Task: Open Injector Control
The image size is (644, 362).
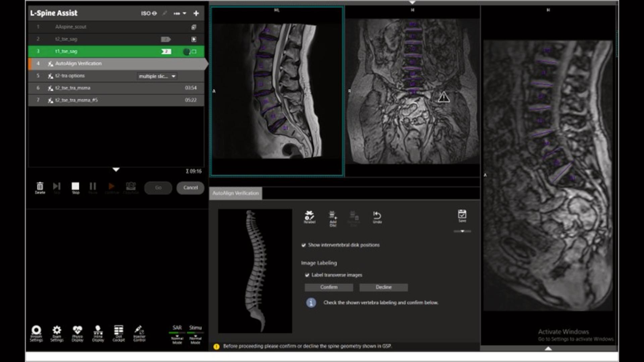Action: [139, 333]
